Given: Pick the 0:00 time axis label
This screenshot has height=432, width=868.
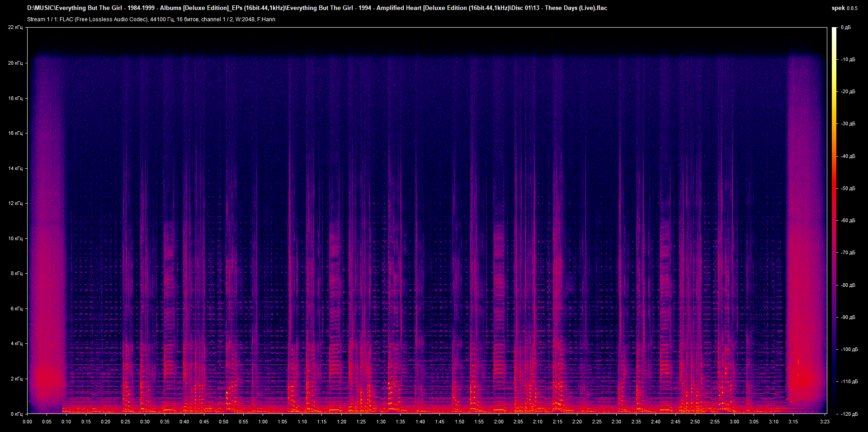Looking at the screenshot, I should coord(28,422).
